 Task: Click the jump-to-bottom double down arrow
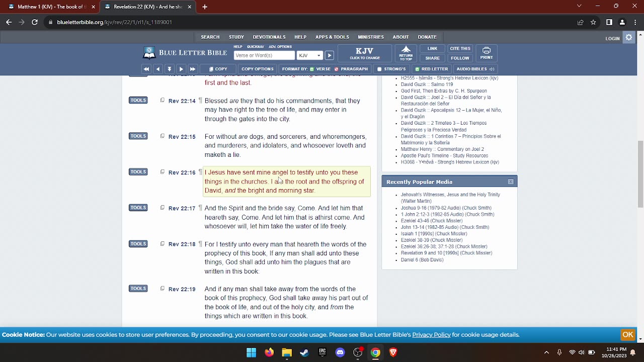(x=170, y=69)
